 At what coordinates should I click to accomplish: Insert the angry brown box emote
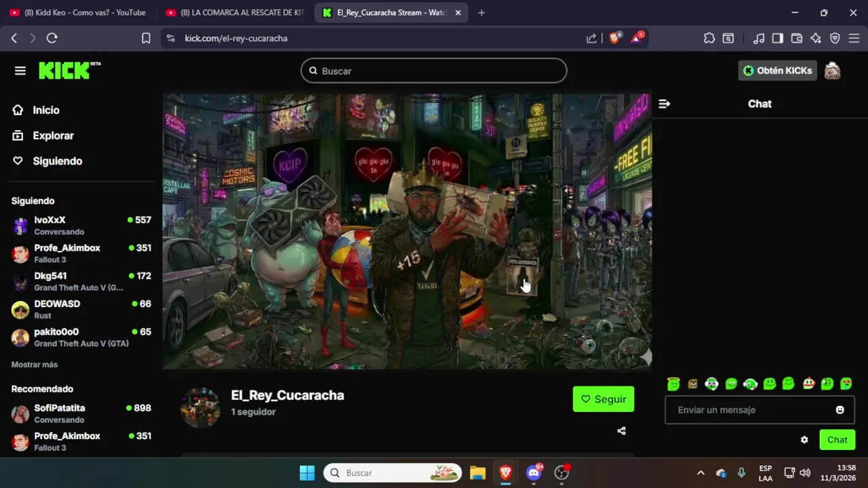[x=692, y=384]
